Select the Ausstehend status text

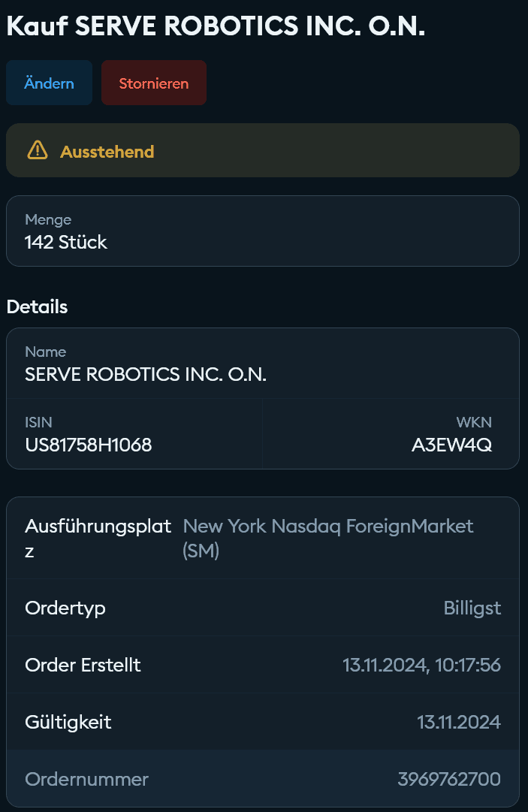107,152
